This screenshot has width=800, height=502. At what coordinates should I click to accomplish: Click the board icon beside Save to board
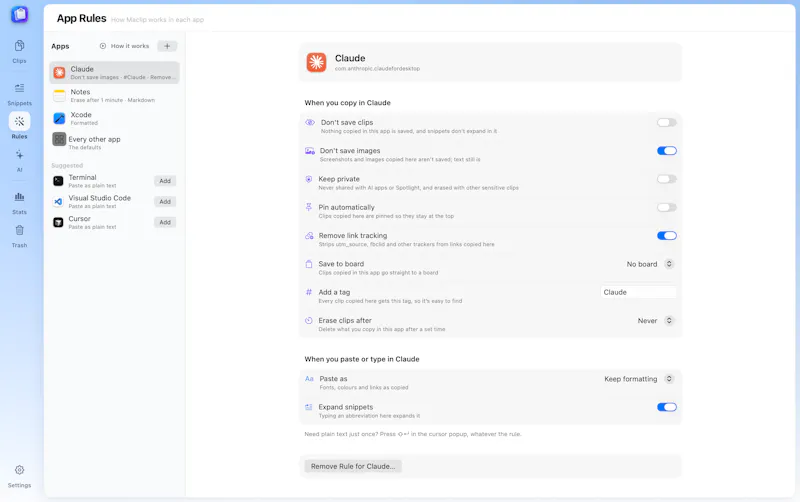pyautogui.click(x=309, y=264)
